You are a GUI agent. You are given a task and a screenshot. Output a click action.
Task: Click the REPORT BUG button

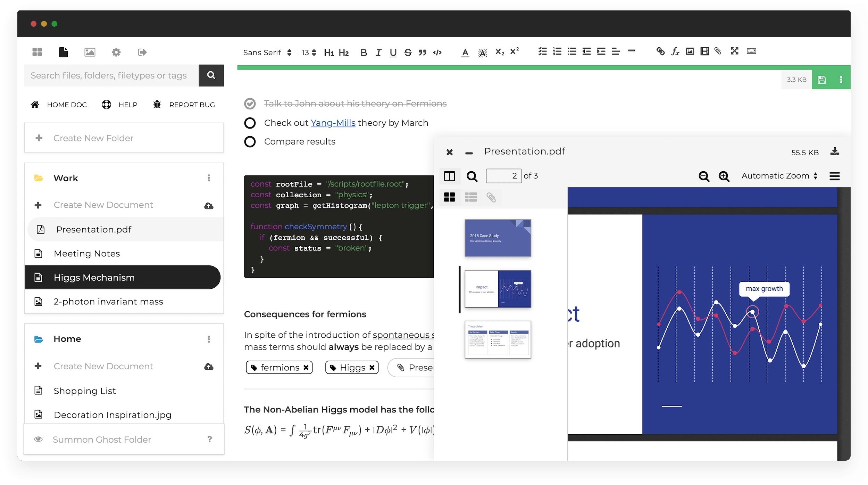[x=184, y=105]
